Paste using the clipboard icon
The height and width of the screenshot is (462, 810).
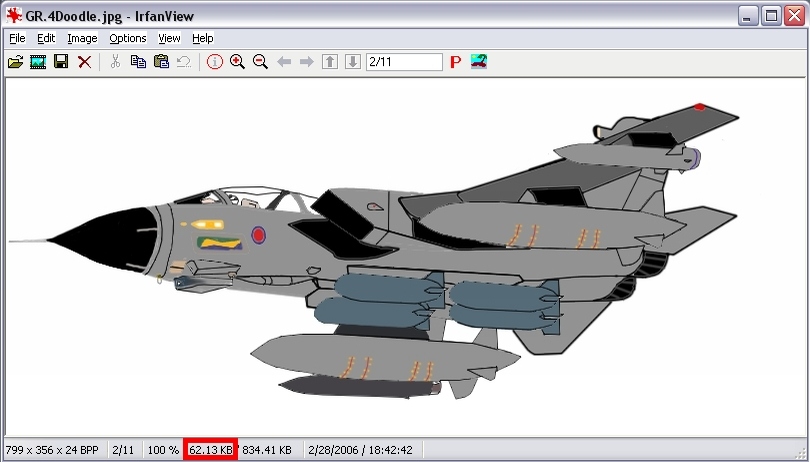click(161, 62)
